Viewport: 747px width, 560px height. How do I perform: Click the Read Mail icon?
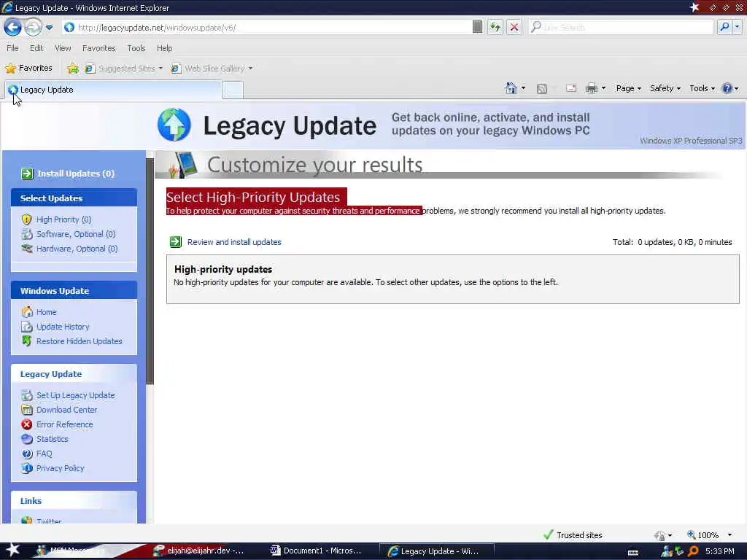click(x=571, y=88)
